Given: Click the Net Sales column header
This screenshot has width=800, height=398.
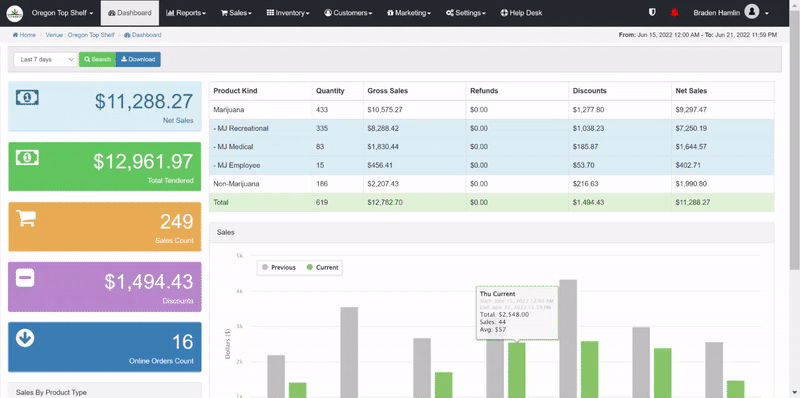Looking at the screenshot, I should (691, 91).
